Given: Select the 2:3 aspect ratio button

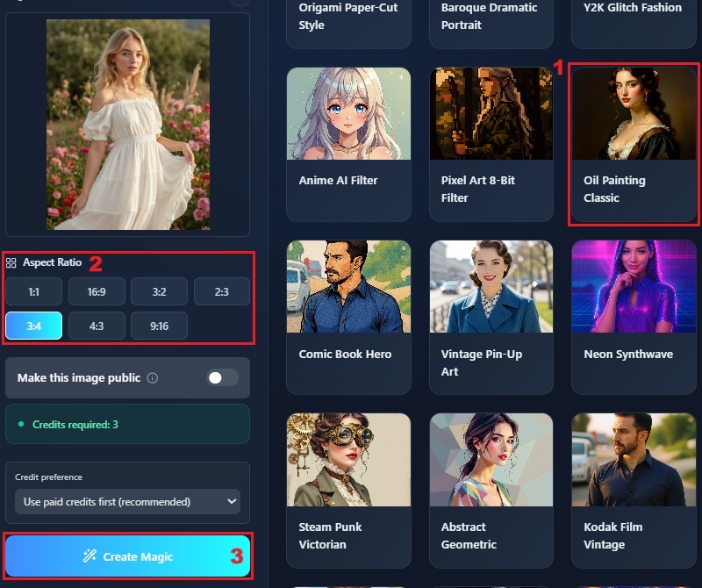Looking at the screenshot, I should click(x=221, y=291).
